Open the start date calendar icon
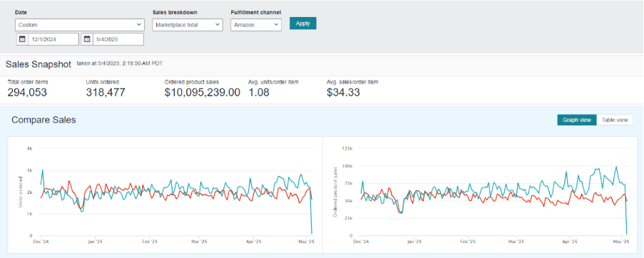This screenshot has width=644, height=258. click(22, 39)
